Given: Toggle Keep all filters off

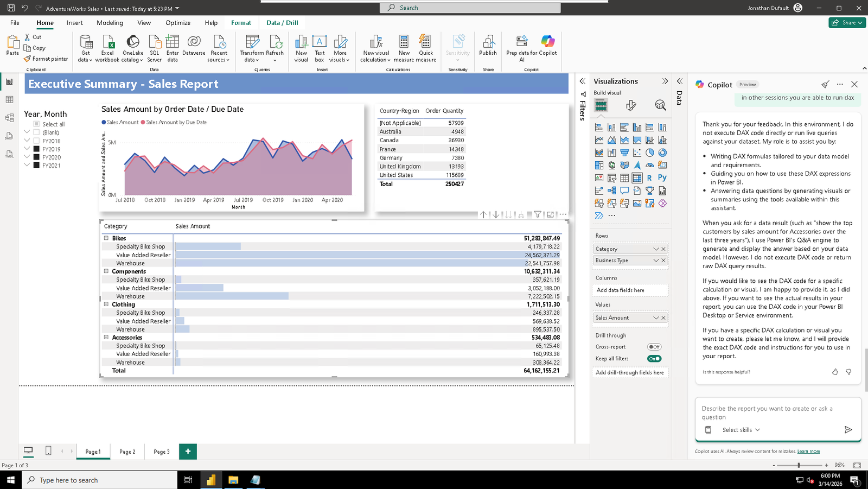Looking at the screenshot, I should (x=654, y=358).
